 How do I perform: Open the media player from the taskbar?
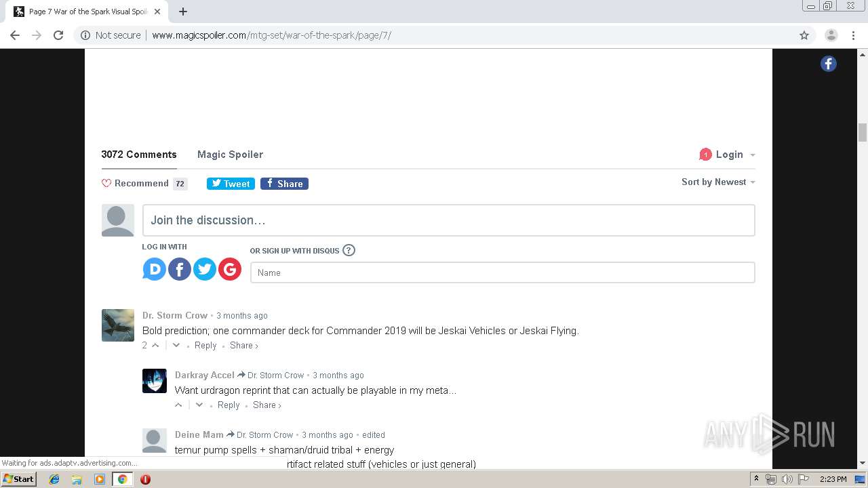pos(100,479)
